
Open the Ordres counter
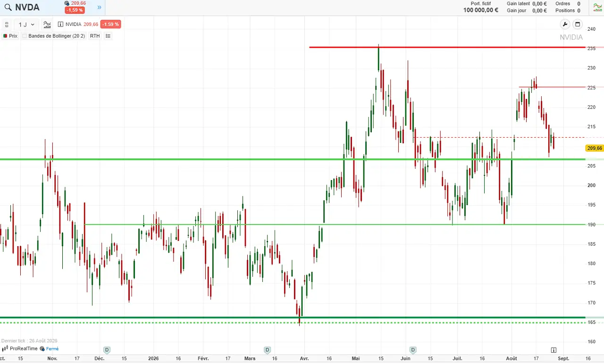pyautogui.click(x=568, y=4)
